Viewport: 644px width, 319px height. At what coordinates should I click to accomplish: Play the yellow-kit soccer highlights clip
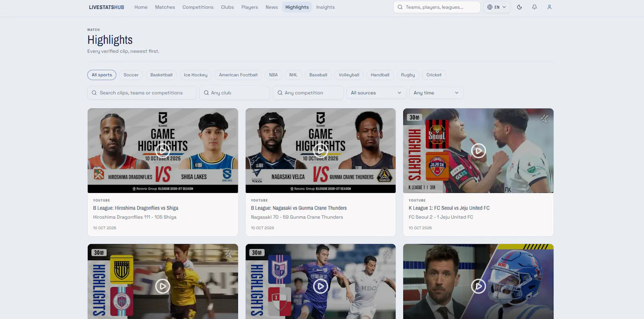tap(163, 286)
